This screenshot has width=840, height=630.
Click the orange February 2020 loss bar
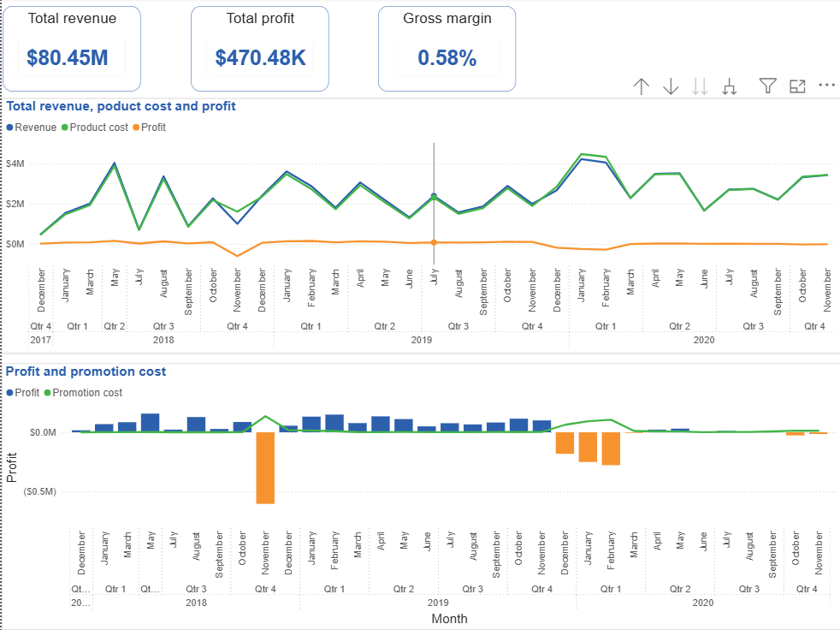611,448
